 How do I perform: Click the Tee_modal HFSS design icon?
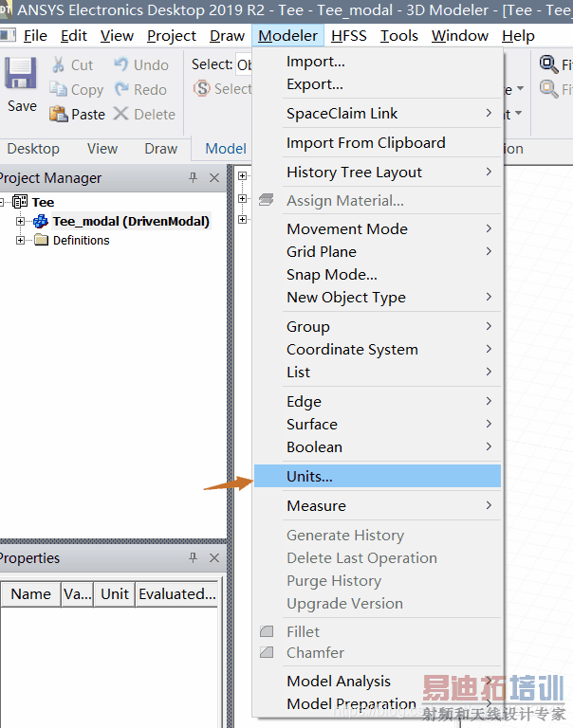[41, 221]
